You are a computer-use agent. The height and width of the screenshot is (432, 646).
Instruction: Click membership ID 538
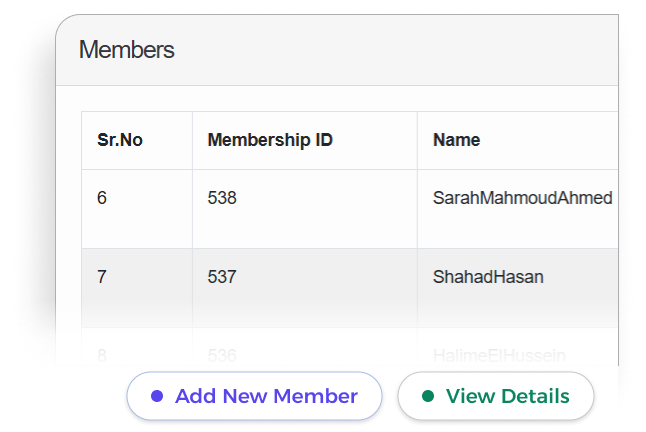point(222,198)
